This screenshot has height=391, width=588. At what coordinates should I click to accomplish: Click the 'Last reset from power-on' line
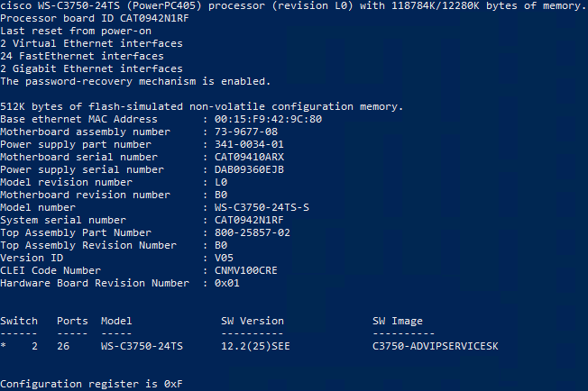(76, 32)
